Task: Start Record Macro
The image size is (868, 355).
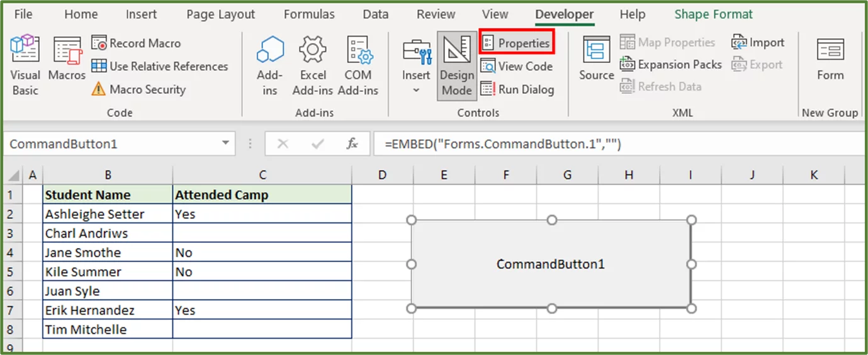Action: click(x=136, y=43)
